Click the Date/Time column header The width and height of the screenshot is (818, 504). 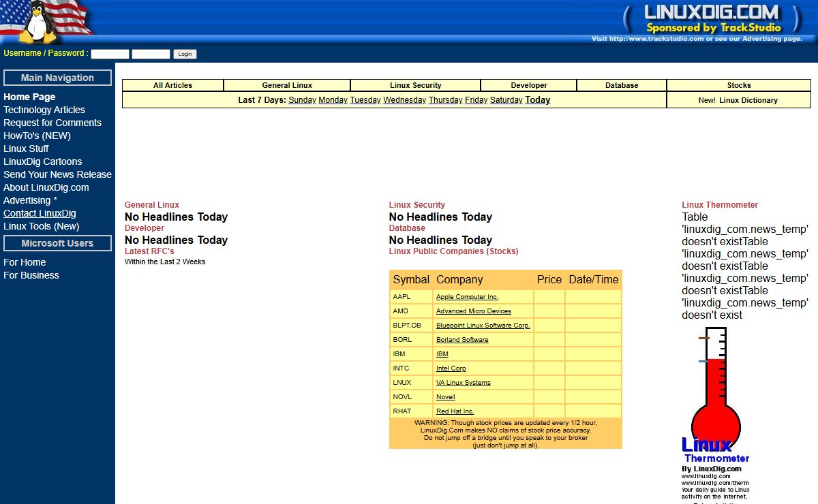594,280
